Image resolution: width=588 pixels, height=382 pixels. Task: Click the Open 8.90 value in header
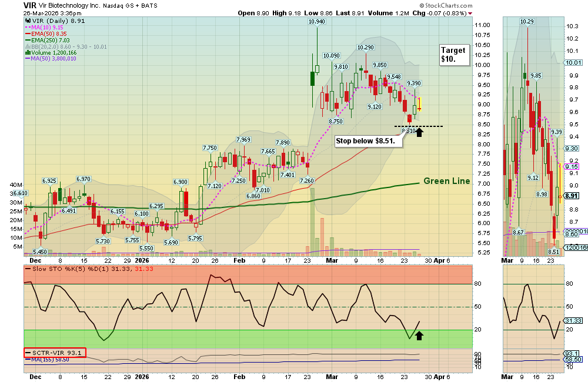coord(253,13)
